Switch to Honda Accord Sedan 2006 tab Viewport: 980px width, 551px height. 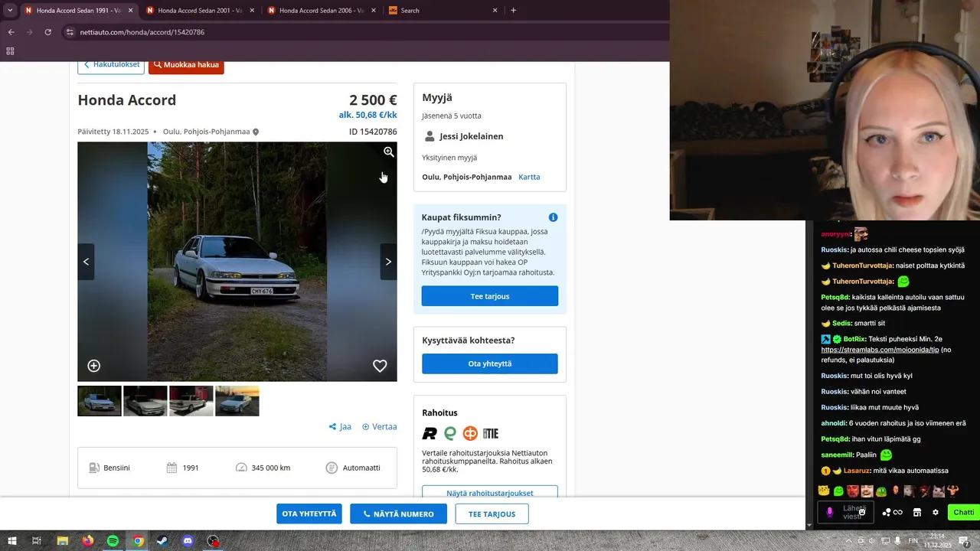[x=321, y=11]
